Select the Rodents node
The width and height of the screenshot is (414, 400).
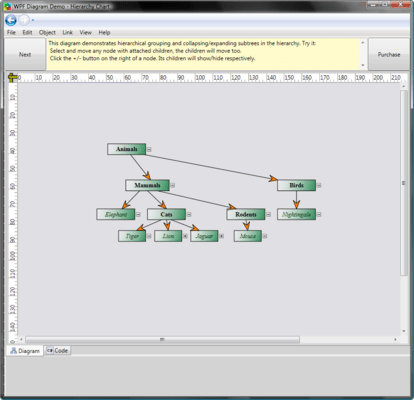(x=246, y=214)
